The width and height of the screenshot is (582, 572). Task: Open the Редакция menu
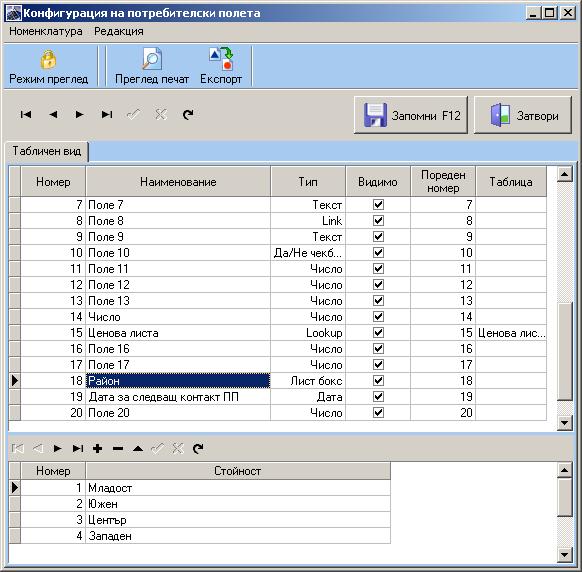pos(119,31)
